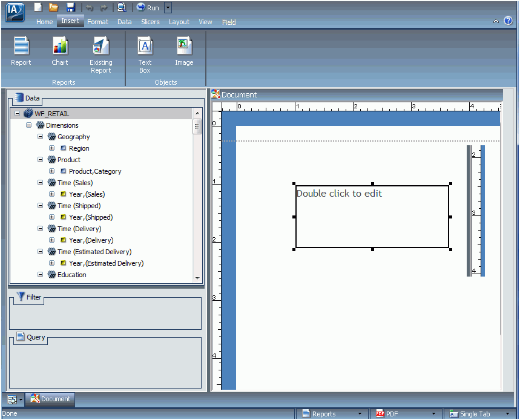Click the Data panel database icon
This screenshot has height=420, width=520.
point(19,97)
